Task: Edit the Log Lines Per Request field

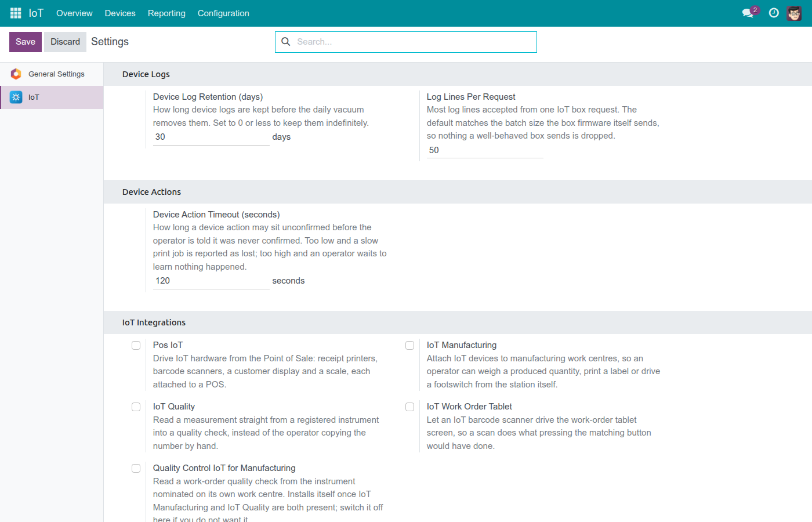Action: click(x=485, y=150)
